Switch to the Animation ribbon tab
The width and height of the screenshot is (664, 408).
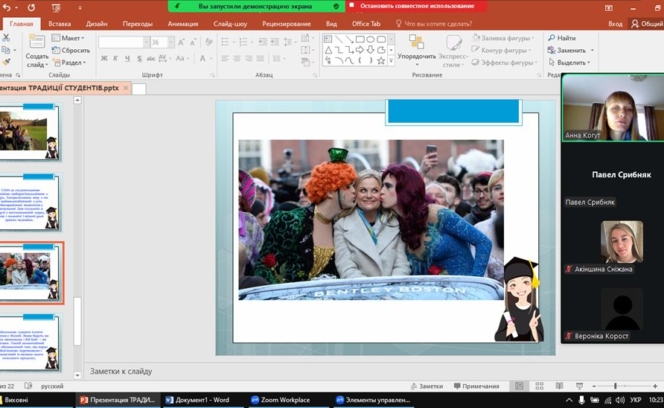point(182,23)
